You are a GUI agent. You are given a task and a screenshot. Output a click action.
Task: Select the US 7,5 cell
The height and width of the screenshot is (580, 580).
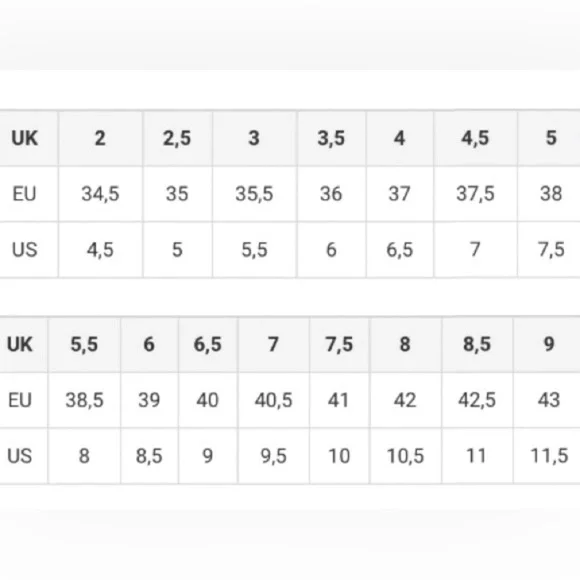[x=551, y=250]
